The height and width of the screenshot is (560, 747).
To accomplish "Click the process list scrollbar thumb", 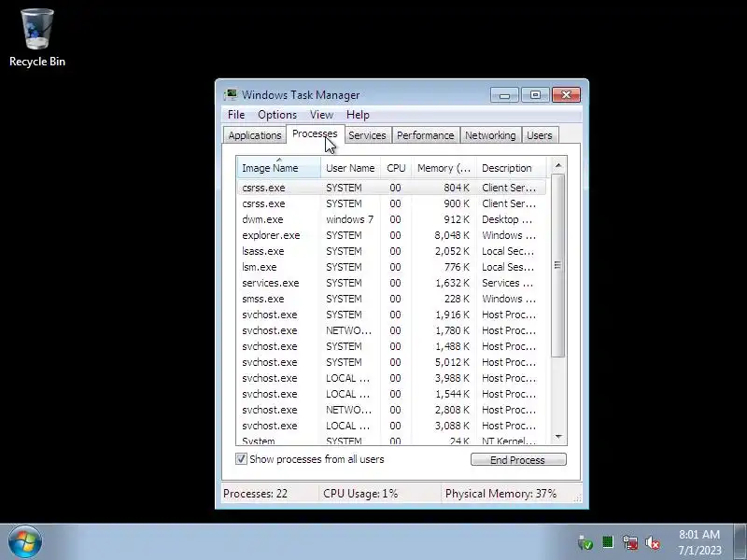I will point(557,265).
